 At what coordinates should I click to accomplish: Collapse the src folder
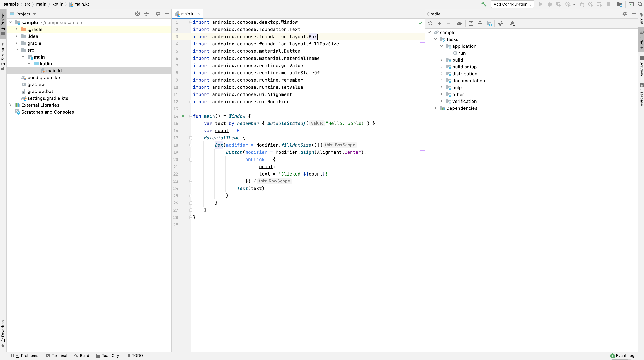coord(17,50)
